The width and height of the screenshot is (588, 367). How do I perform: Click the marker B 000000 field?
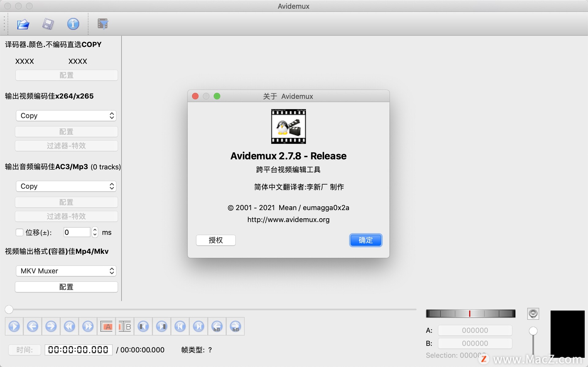pyautogui.click(x=475, y=343)
